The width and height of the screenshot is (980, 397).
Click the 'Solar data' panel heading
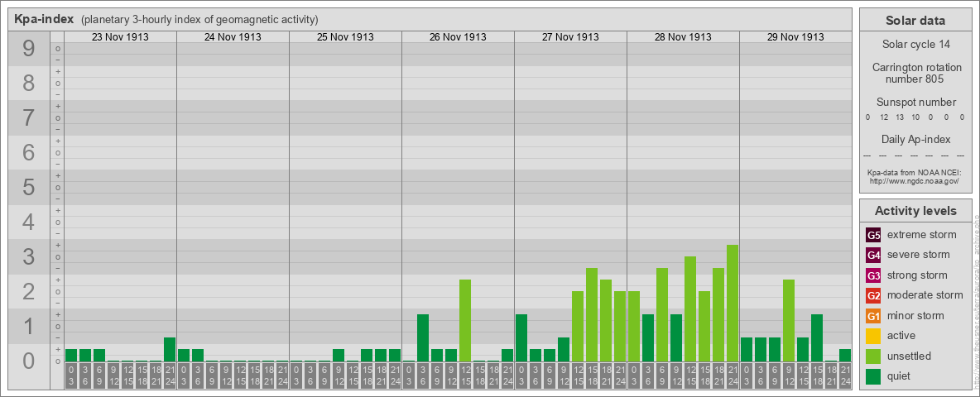coord(915,21)
